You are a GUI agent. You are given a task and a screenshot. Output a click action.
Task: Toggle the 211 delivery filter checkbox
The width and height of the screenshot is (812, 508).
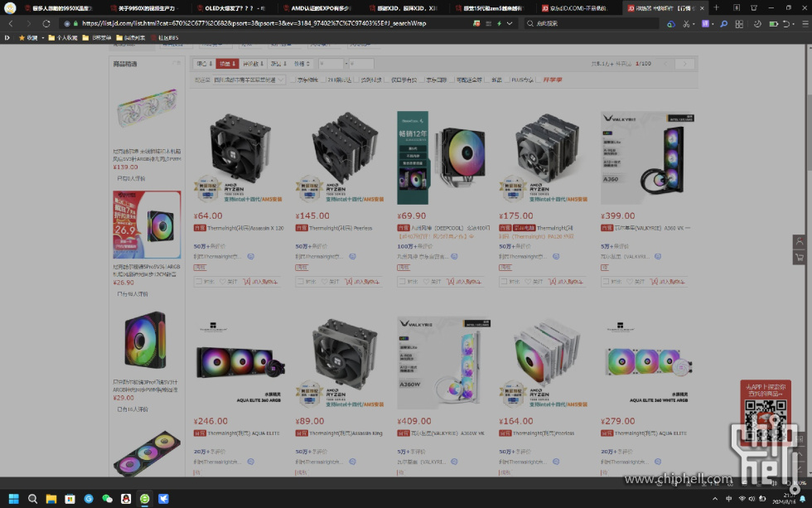[324, 80]
